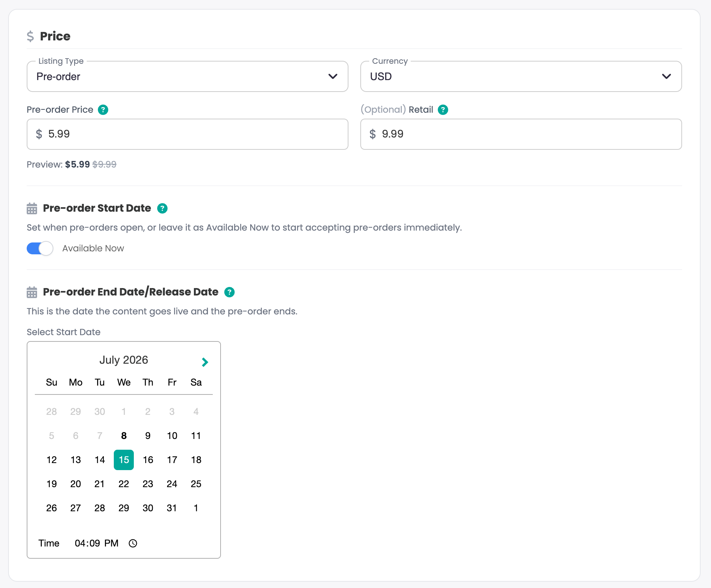Select July 23 in the calendar
The image size is (711, 588).
pos(148,484)
